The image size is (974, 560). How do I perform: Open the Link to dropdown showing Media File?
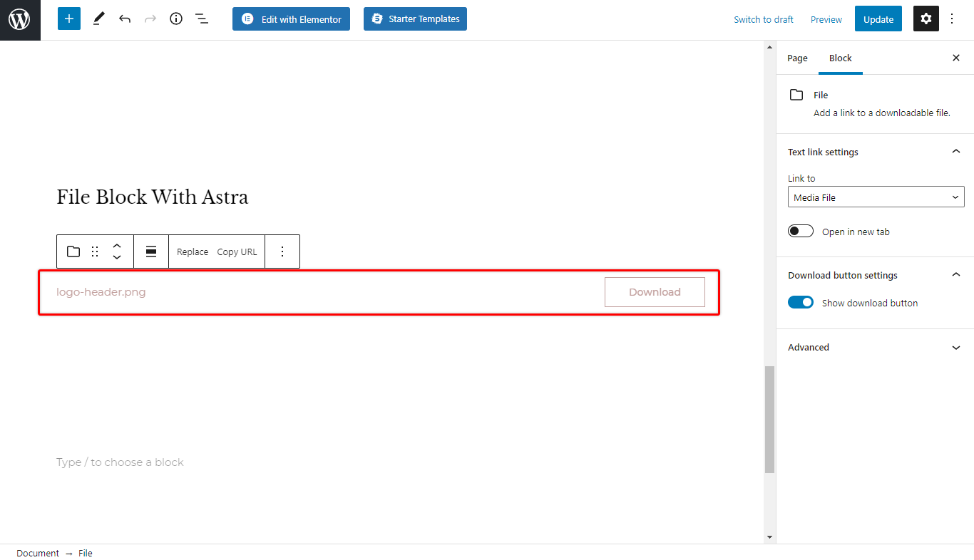click(x=876, y=197)
